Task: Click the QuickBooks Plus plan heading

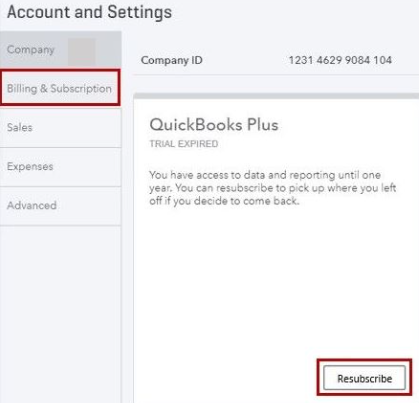Action: tap(214, 125)
